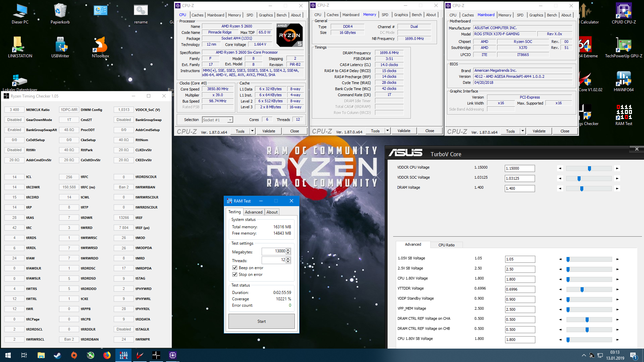This screenshot has width=644, height=362.
Task: Launch HWiNFO64 desktop shortcut
Action: tap(624, 81)
